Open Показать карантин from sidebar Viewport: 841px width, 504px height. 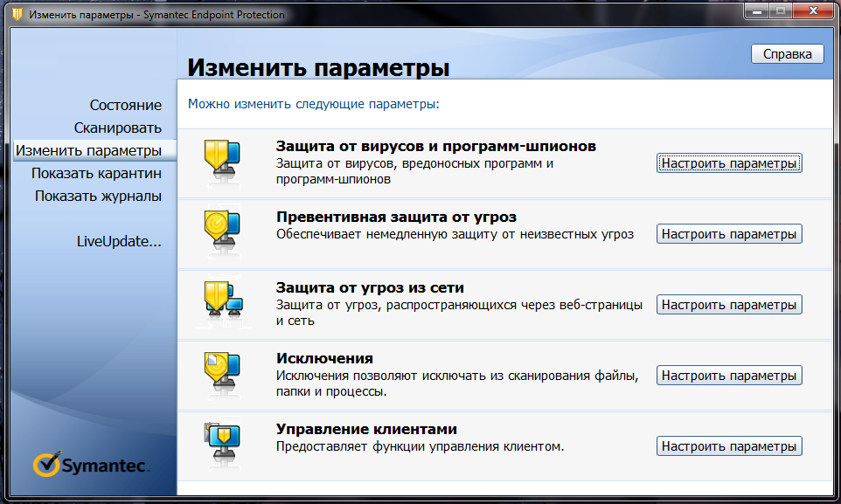coord(96,173)
